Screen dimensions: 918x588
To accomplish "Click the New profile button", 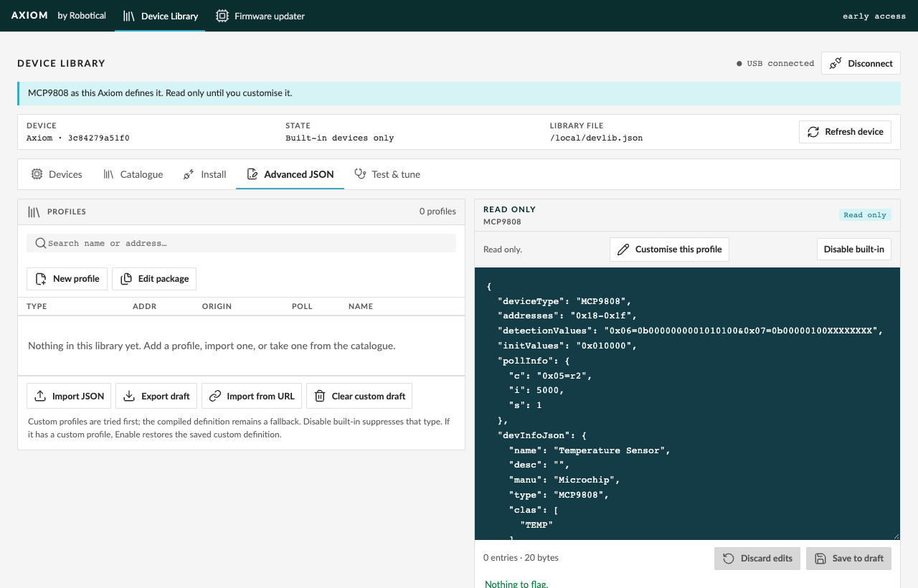I will 67,279.
